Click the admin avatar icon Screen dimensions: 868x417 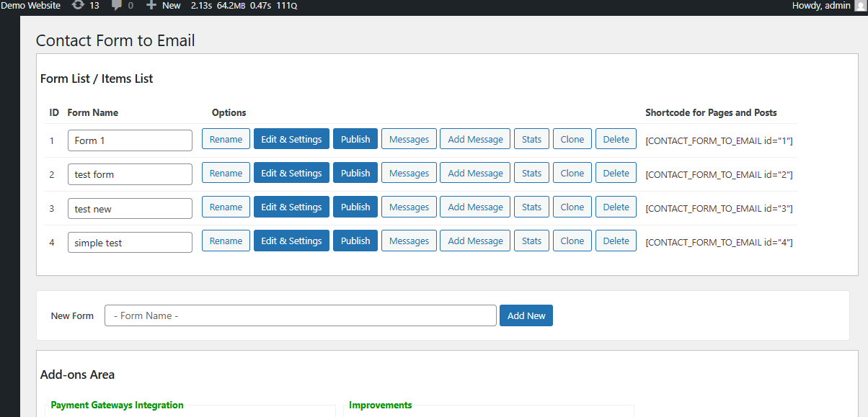coord(859,6)
